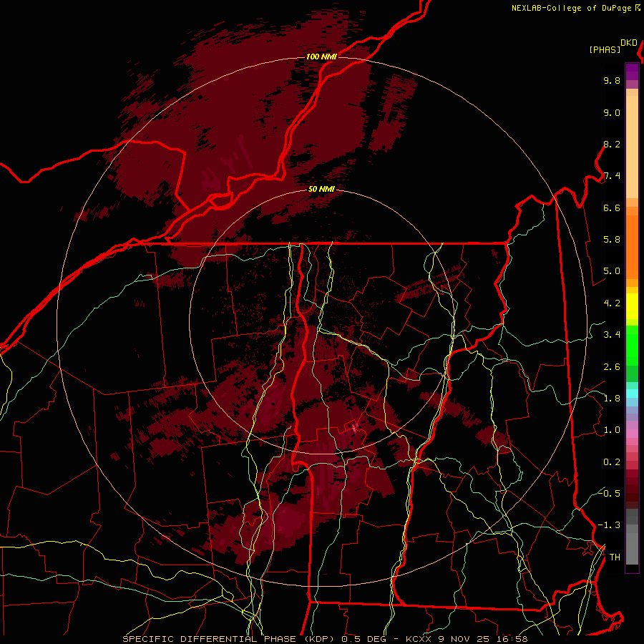
Task: Pick the yellow segment of the color bar
Action: (632, 306)
